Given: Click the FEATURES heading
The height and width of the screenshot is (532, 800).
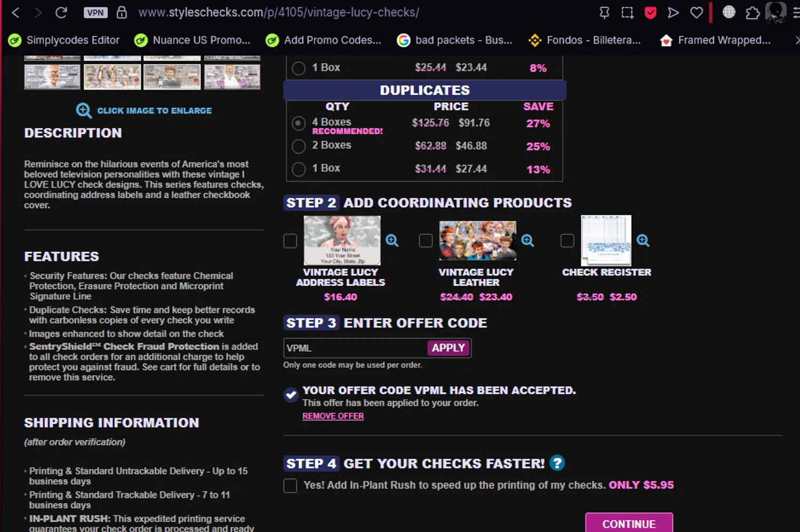Looking at the screenshot, I should click(61, 256).
